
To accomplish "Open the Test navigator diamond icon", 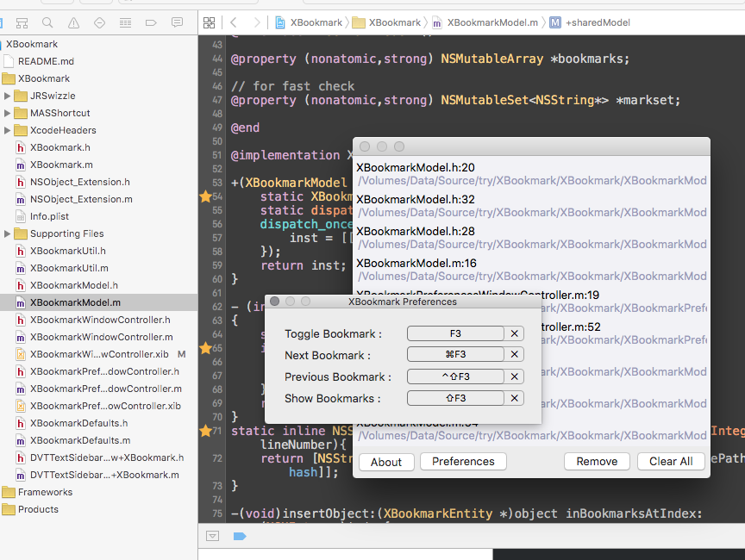I will [99, 22].
